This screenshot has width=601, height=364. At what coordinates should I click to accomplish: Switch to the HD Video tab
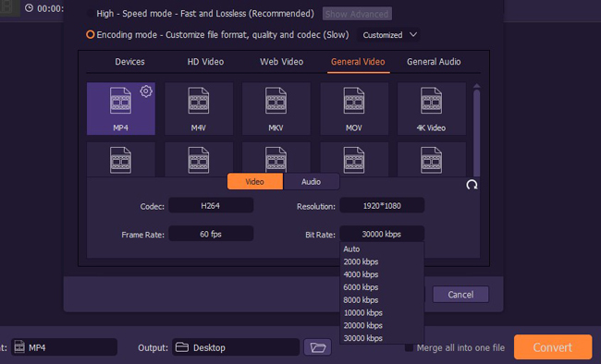[205, 62]
